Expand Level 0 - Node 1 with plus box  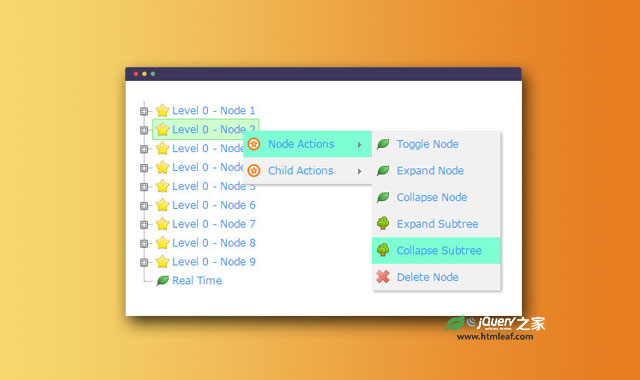pyautogui.click(x=144, y=111)
